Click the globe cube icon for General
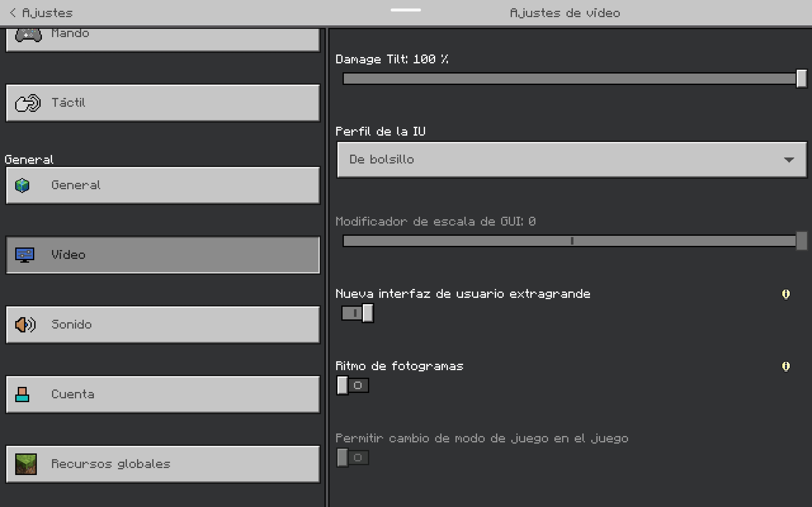Image resolution: width=812 pixels, height=507 pixels. pyautogui.click(x=23, y=185)
